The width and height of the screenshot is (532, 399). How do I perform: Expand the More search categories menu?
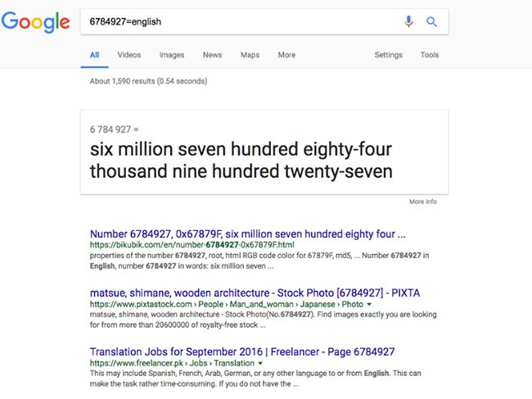click(286, 55)
